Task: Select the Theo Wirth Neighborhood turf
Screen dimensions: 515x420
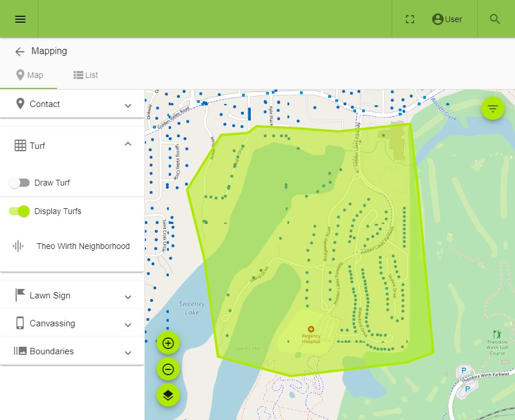Action: click(83, 246)
